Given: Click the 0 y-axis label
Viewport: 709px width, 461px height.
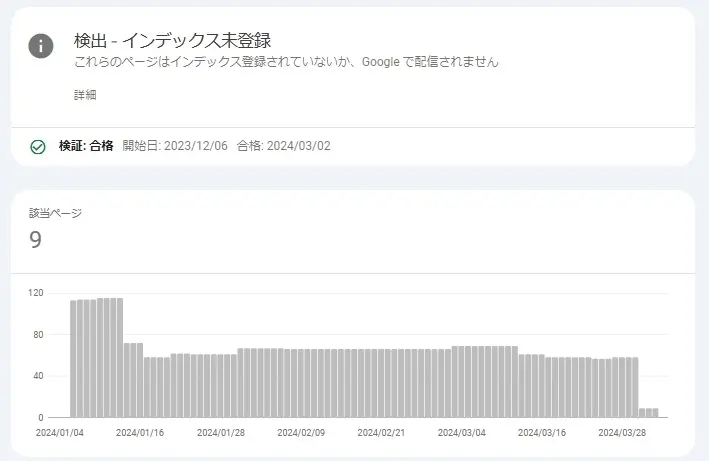Looking at the screenshot, I should click(41, 418).
